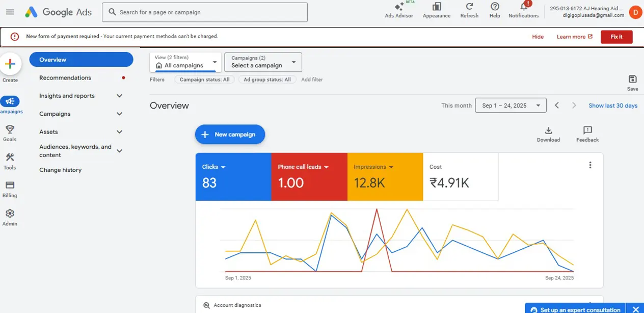Open the Select a campaign dropdown
This screenshot has width=644, height=313.
[x=263, y=62]
